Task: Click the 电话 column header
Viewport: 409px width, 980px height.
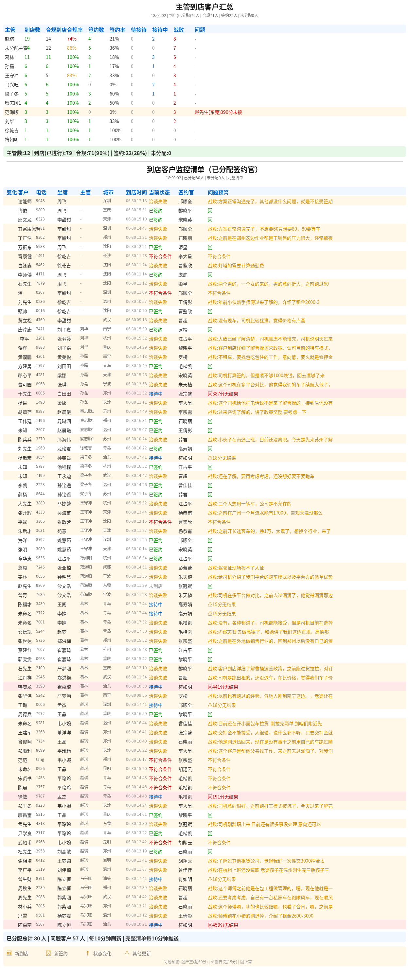Action: point(41,192)
